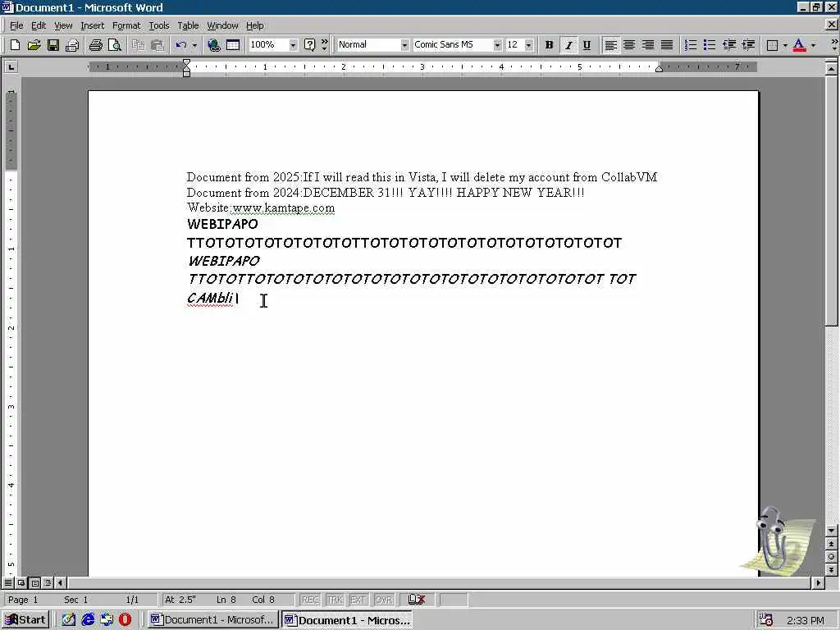Open the Font Color dropdown arrow
The width and height of the screenshot is (840, 630).
tap(813, 45)
